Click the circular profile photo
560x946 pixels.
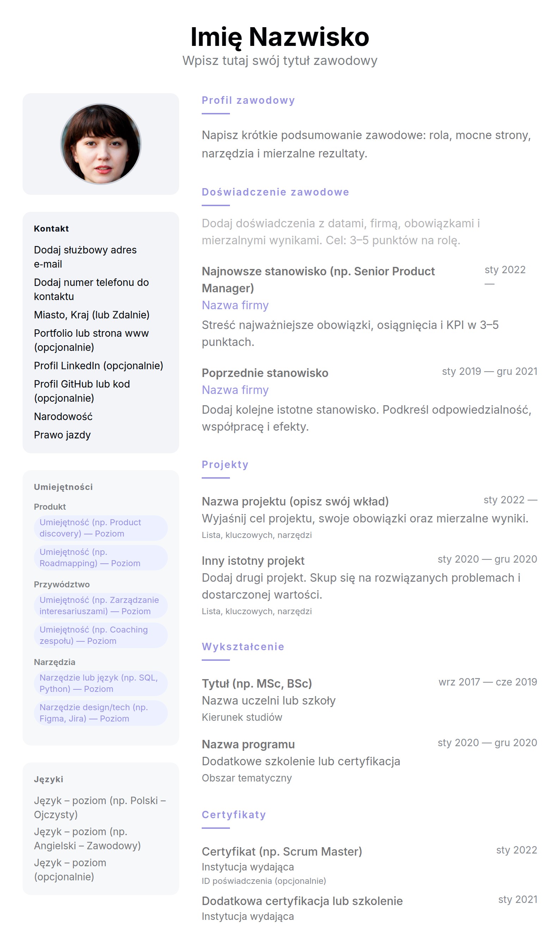(x=101, y=144)
